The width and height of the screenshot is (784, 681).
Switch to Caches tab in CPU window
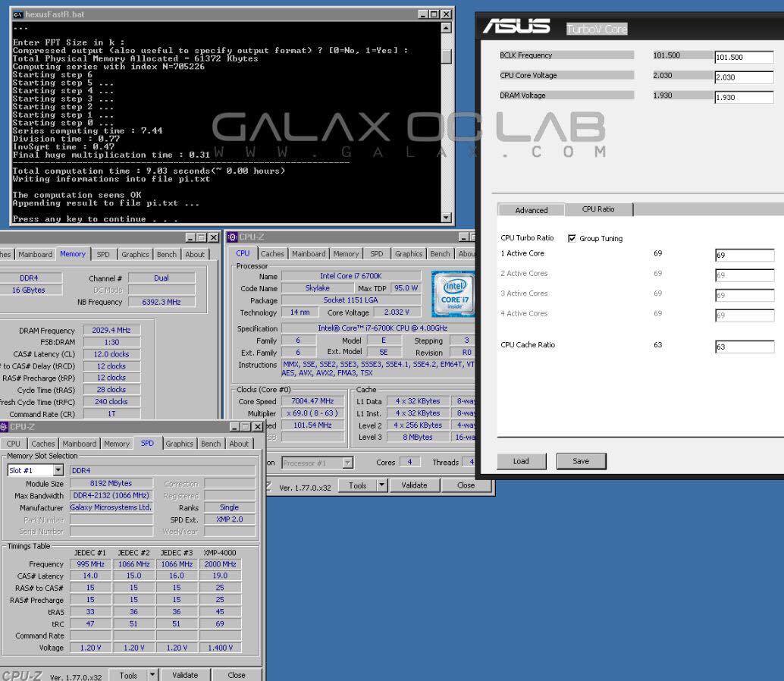point(272,254)
